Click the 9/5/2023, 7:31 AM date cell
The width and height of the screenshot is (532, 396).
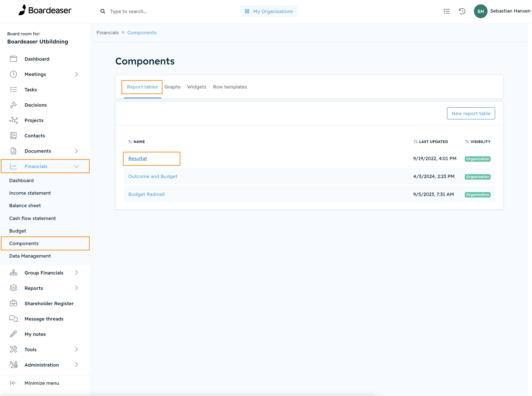pyautogui.click(x=433, y=194)
